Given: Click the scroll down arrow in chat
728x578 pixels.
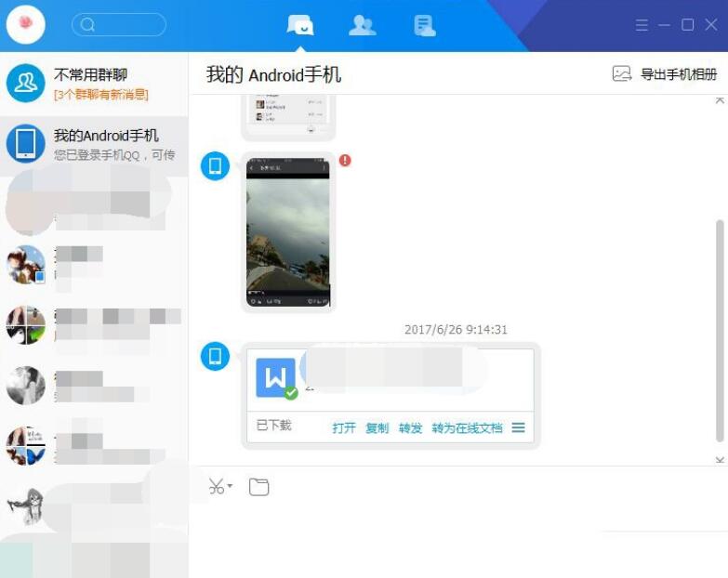Looking at the screenshot, I should (720, 460).
